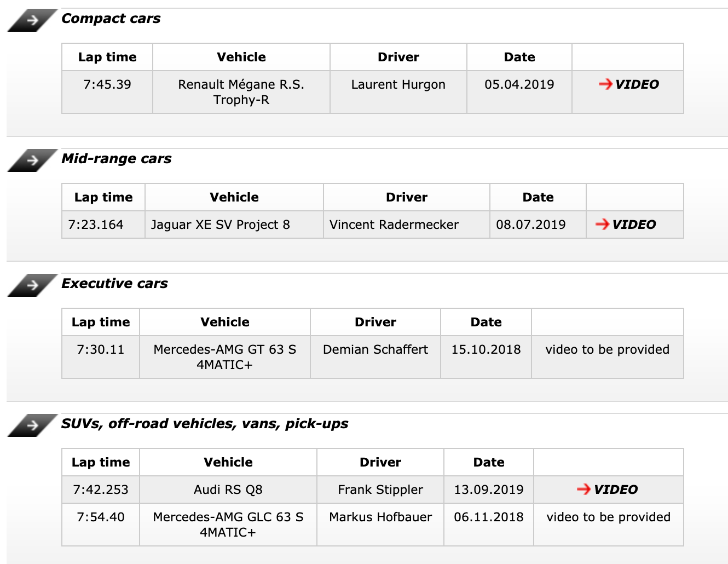Click the arrow icon beside SUVs heading
Viewport: 728px width, 564px height.
click(32, 425)
